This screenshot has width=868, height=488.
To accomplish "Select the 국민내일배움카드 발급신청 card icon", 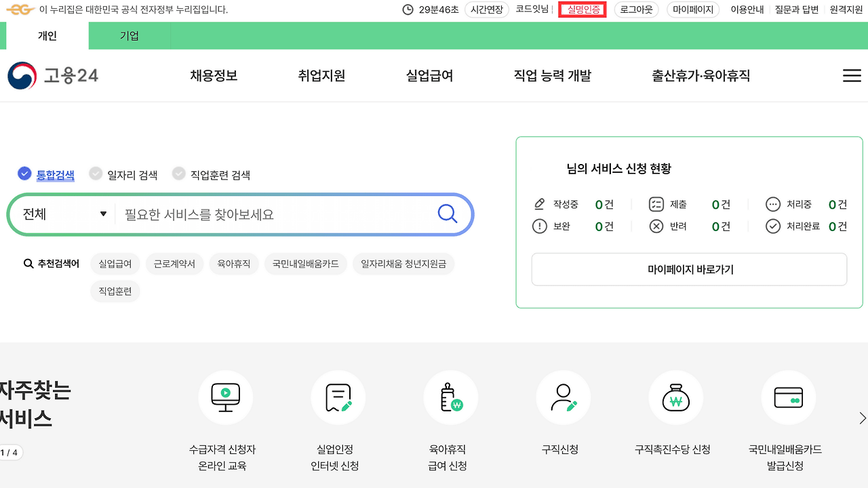I will 789,397.
